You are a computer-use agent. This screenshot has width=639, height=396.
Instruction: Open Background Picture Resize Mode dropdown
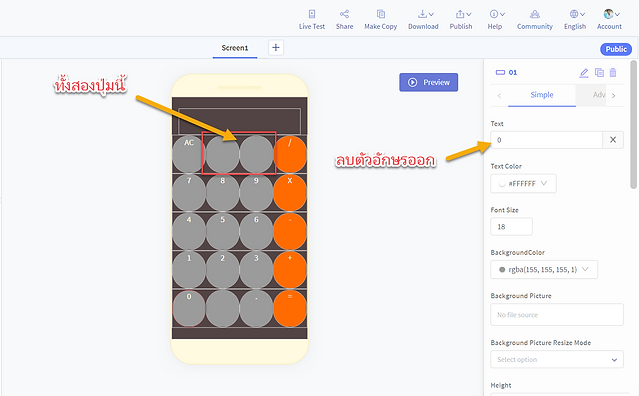557,359
